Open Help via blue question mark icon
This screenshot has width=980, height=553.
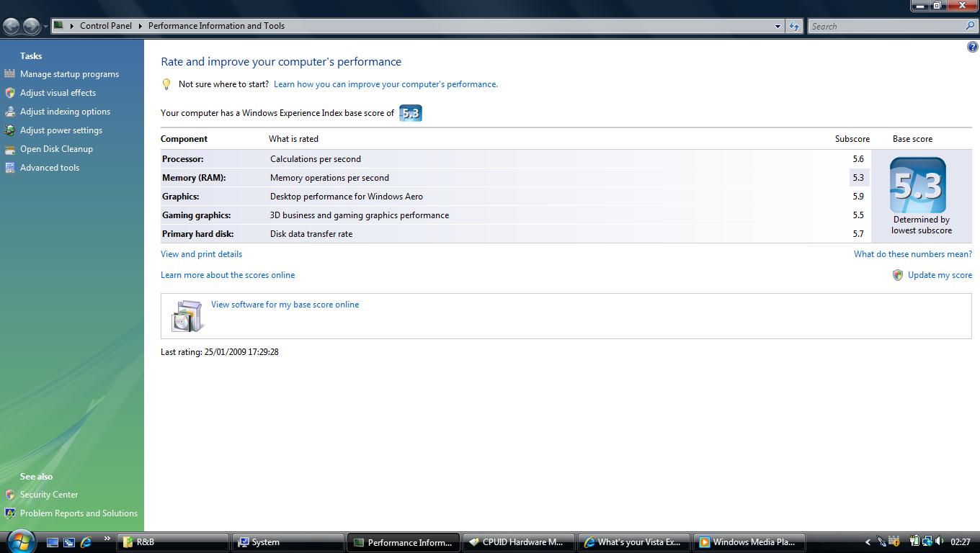coord(972,48)
